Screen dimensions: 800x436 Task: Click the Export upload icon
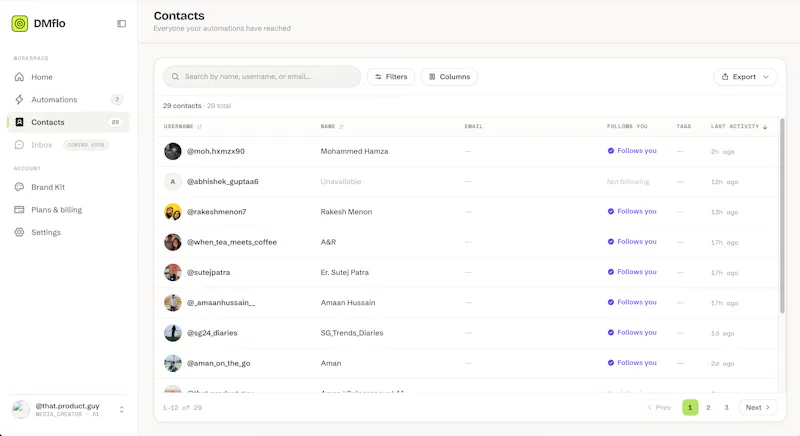tap(725, 76)
